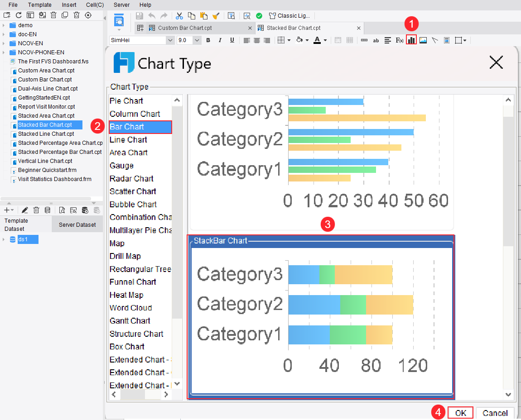
Task: Click the Insert Sub-Report icon
Action: (x=447, y=40)
